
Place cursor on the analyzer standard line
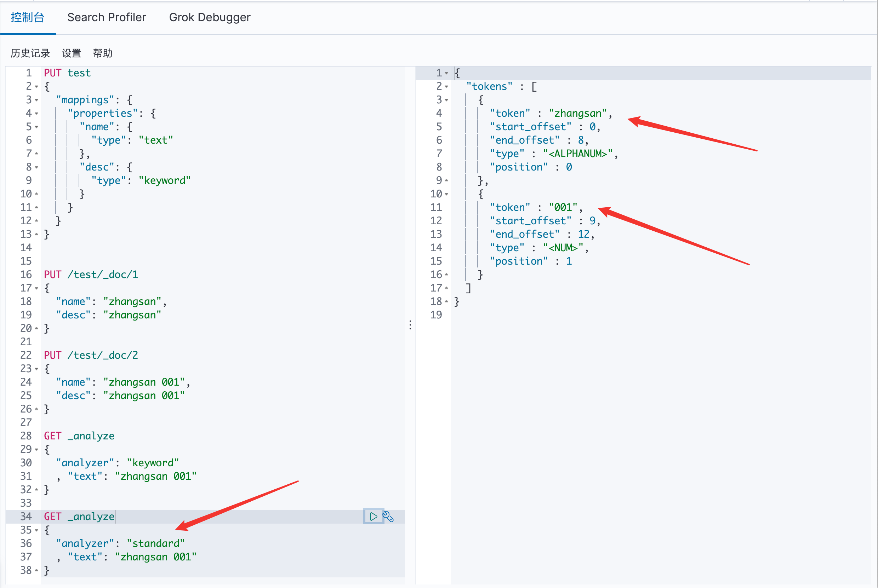120,543
